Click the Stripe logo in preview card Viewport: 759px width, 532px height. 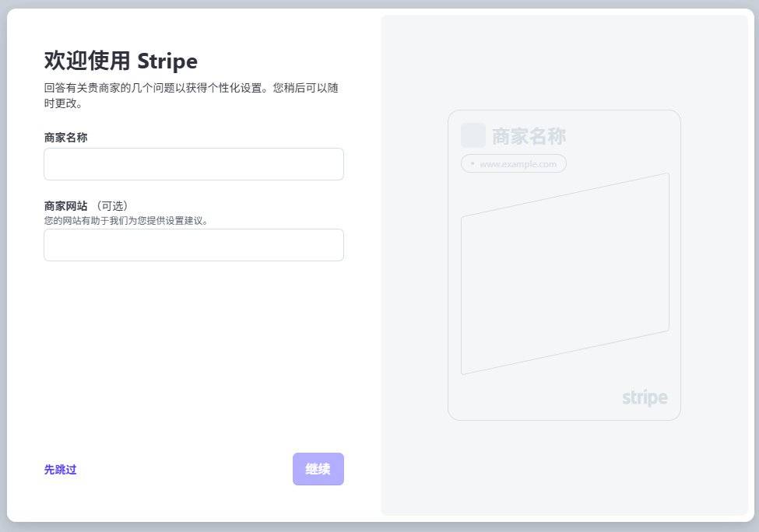pyautogui.click(x=645, y=398)
